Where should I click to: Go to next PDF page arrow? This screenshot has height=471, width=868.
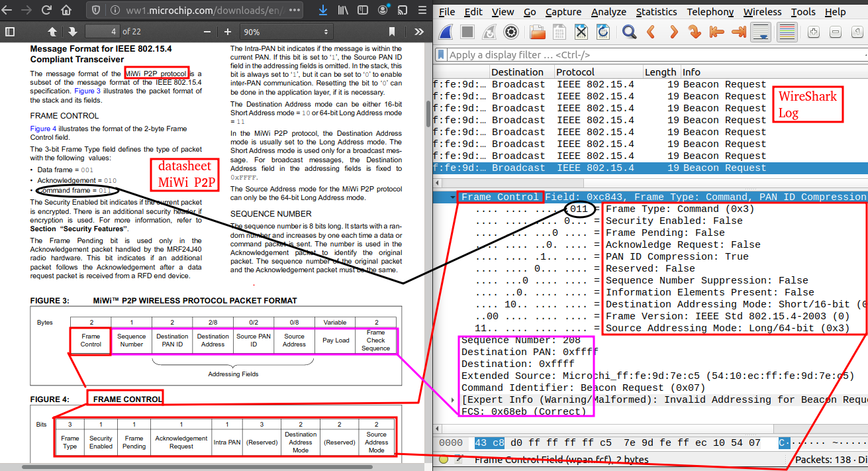click(x=72, y=32)
